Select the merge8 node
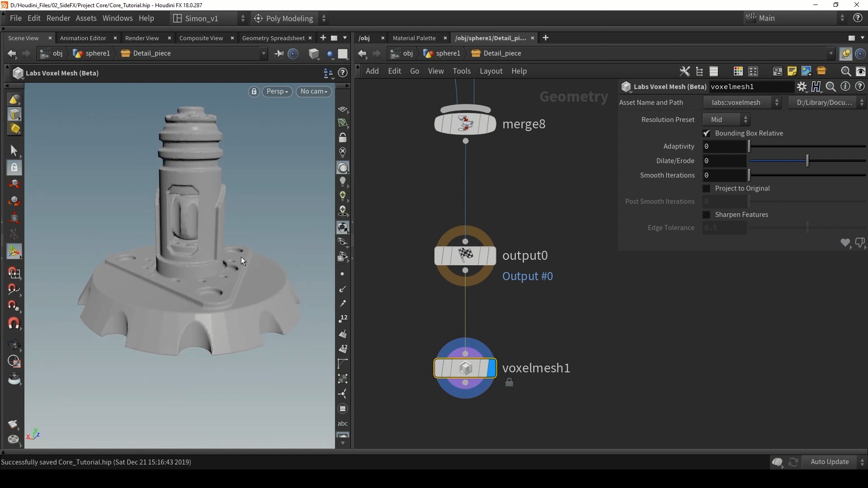The height and width of the screenshot is (488, 868). 465,124
